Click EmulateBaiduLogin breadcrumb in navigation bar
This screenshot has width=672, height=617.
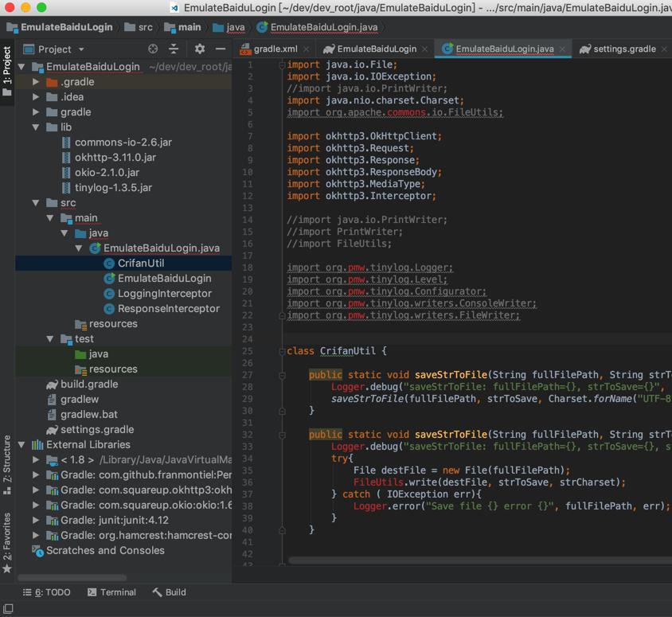[60, 27]
